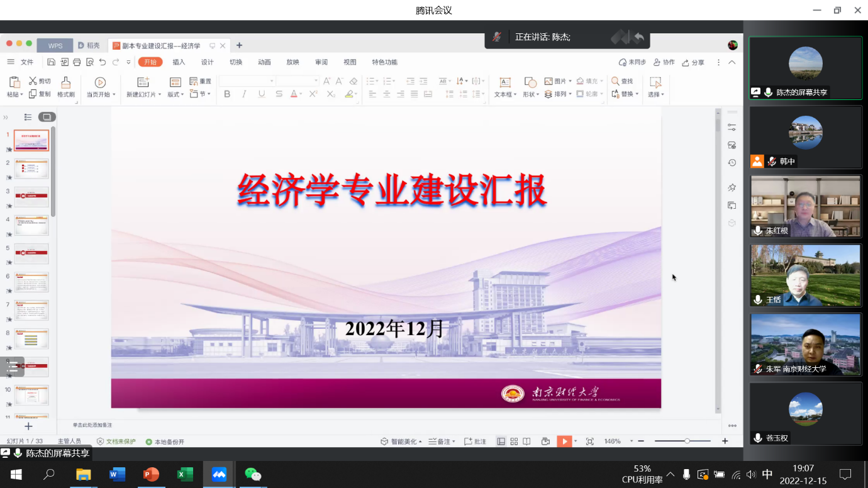Click the Undo arrow in quick toolbar

103,62
